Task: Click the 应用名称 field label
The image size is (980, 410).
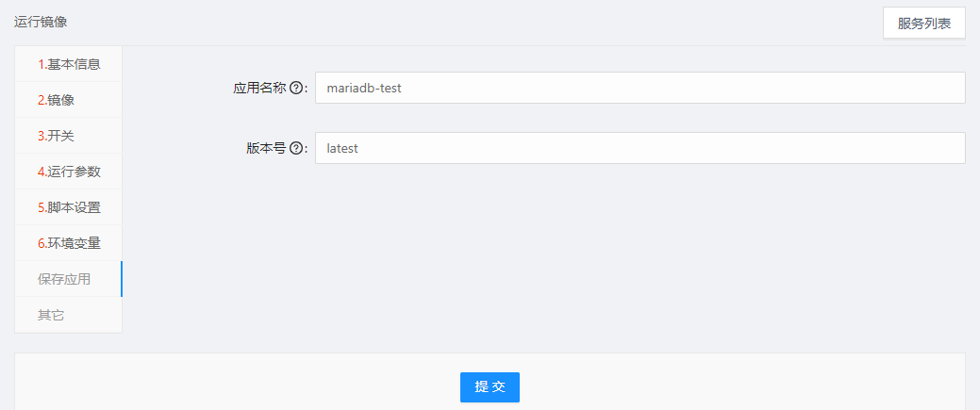Action: pyautogui.click(x=260, y=88)
